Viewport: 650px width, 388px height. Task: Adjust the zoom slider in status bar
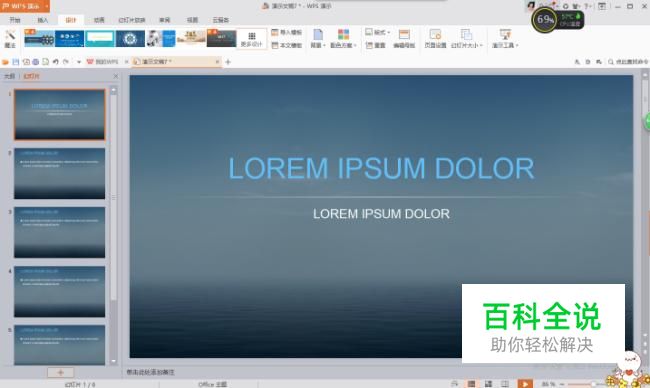593,384
